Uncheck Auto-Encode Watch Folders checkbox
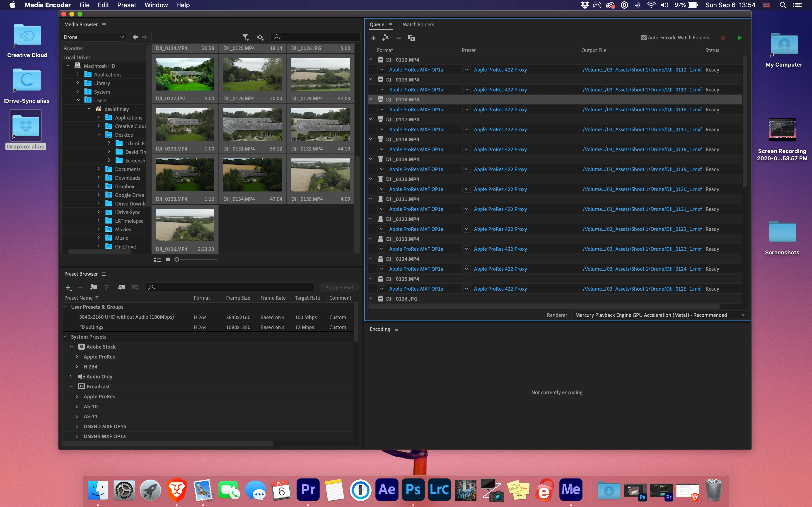The height and width of the screenshot is (507, 812). tap(644, 38)
